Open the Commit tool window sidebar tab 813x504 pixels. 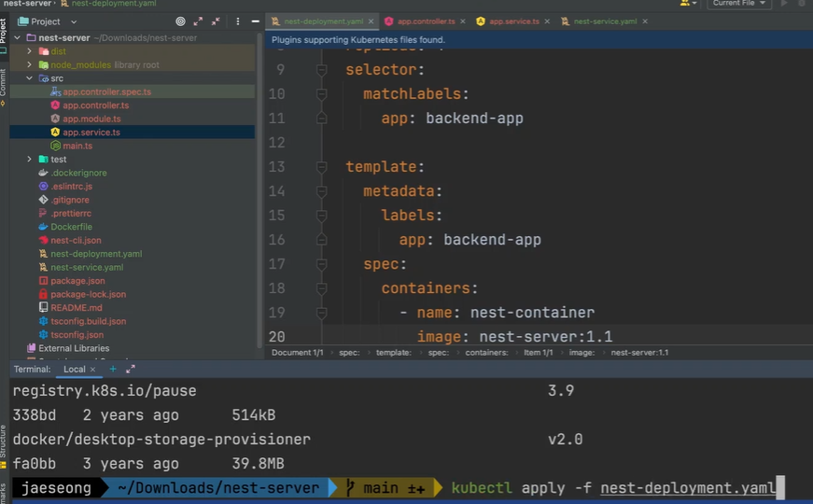point(3,86)
